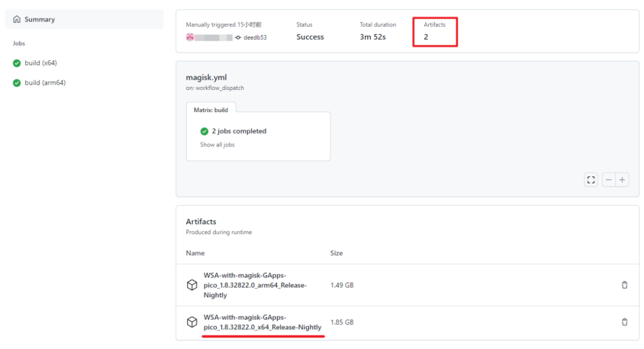
Task: Click the home icon beside Summary
Action: [x=16, y=18]
